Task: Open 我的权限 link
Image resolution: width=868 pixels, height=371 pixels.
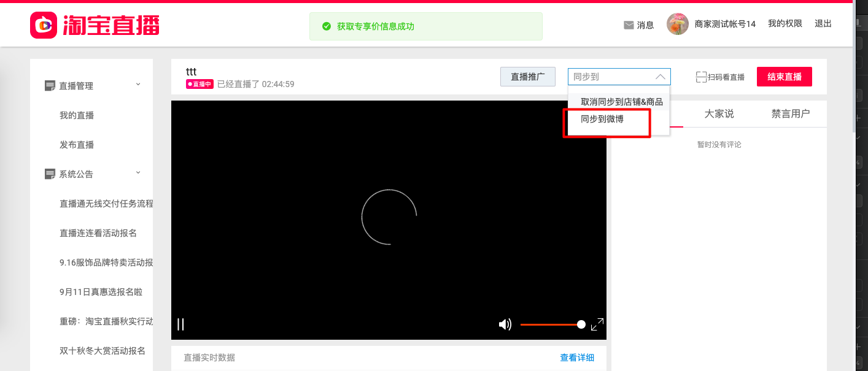Action: pyautogui.click(x=785, y=24)
